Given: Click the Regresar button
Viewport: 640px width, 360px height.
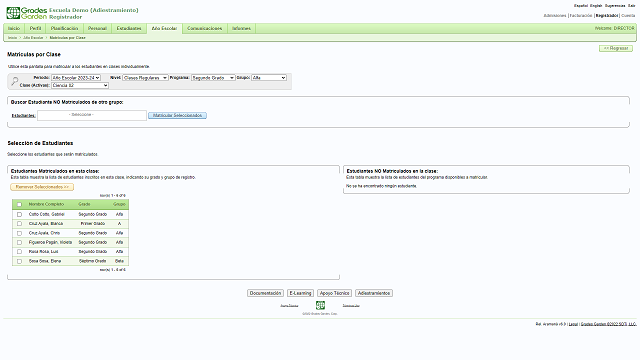Looking at the screenshot, I should 616,48.
